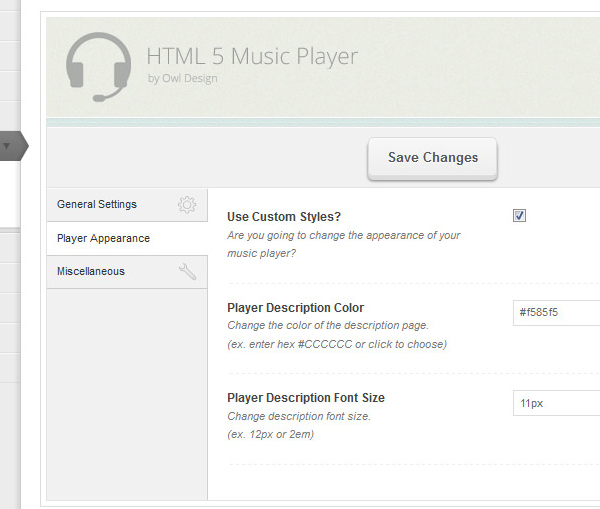The image size is (600, 509).
Task: Click the Player Description Color label
Action: pos(295,308)
